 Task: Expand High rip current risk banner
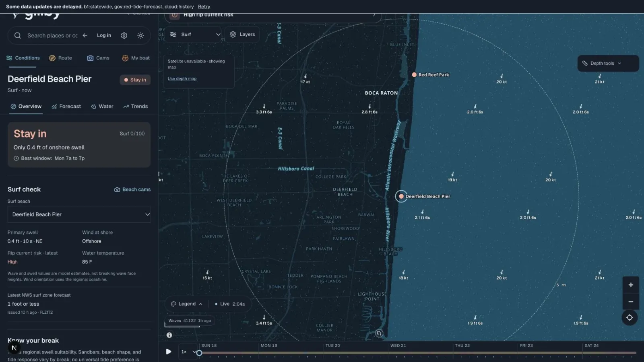273,16
